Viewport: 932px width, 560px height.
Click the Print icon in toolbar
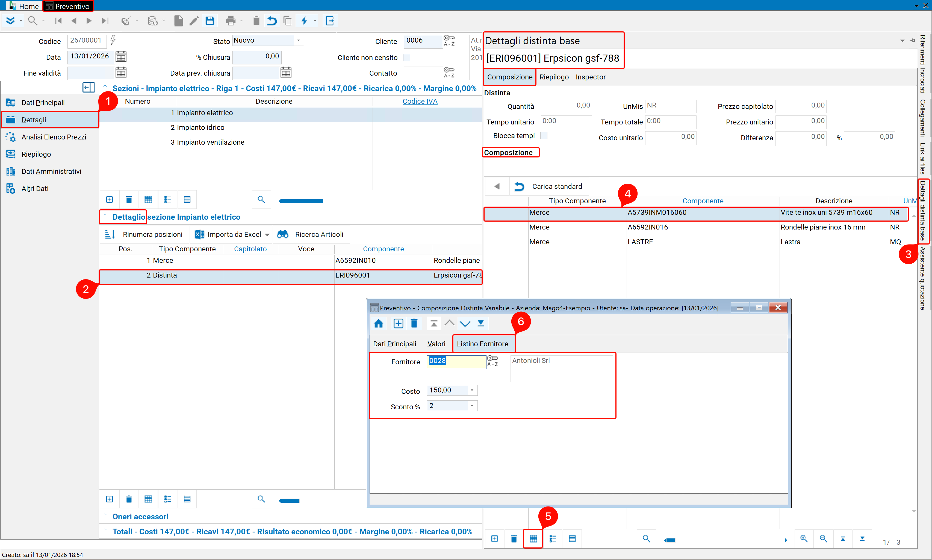pos(230,21)
